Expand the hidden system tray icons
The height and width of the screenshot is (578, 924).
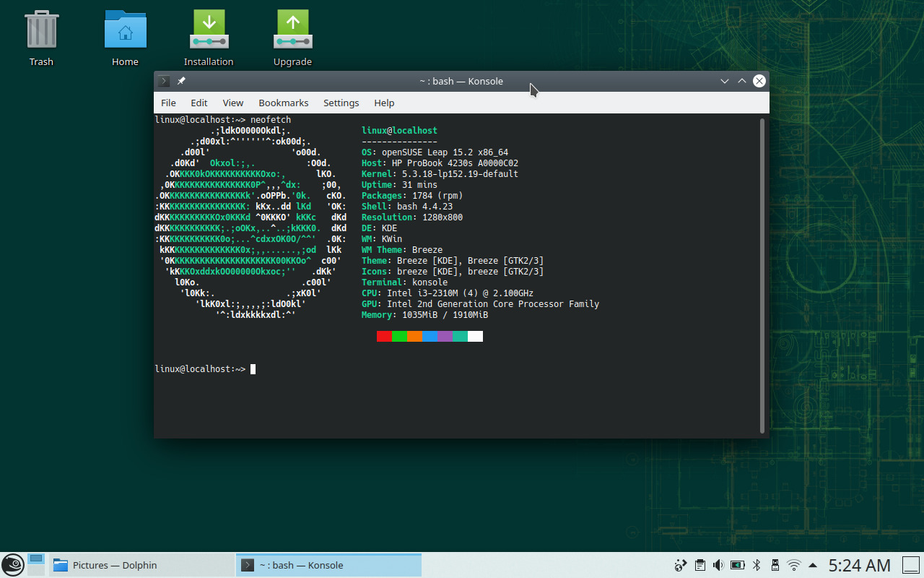tap(813, 565)
